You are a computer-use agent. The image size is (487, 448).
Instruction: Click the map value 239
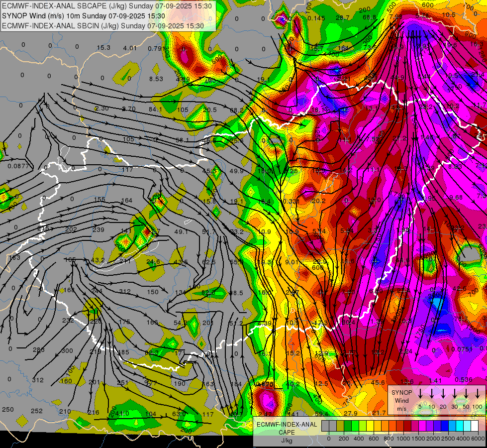click(98, 230)
